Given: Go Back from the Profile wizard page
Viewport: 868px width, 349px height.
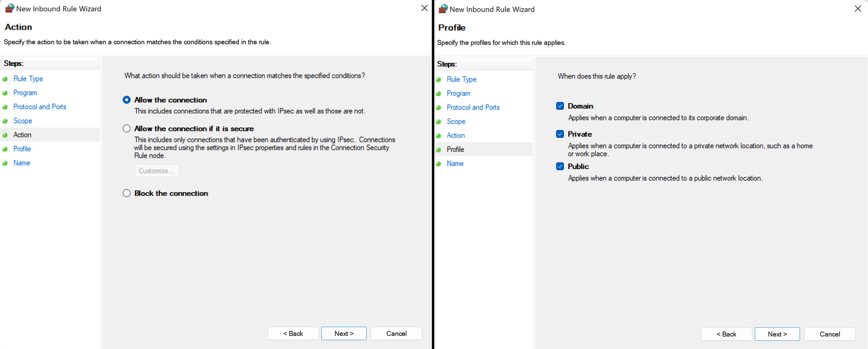Looking at the screenshot, I should click(726, 334).
